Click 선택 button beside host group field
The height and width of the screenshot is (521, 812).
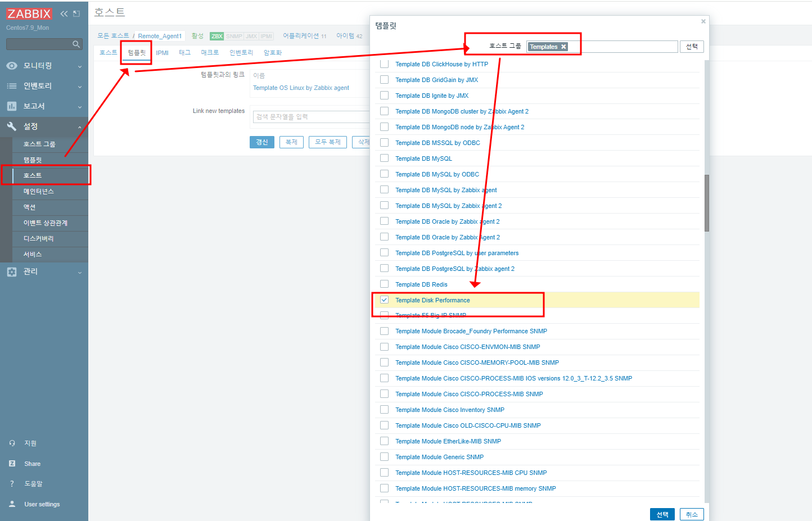(692, 47)
